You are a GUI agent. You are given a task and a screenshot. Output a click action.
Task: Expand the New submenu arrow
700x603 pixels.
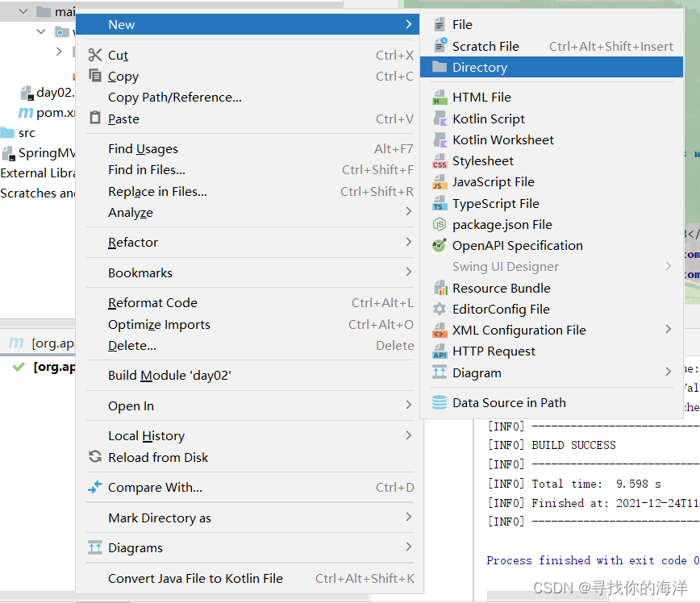pyautogui.click(x=409, y=24)
